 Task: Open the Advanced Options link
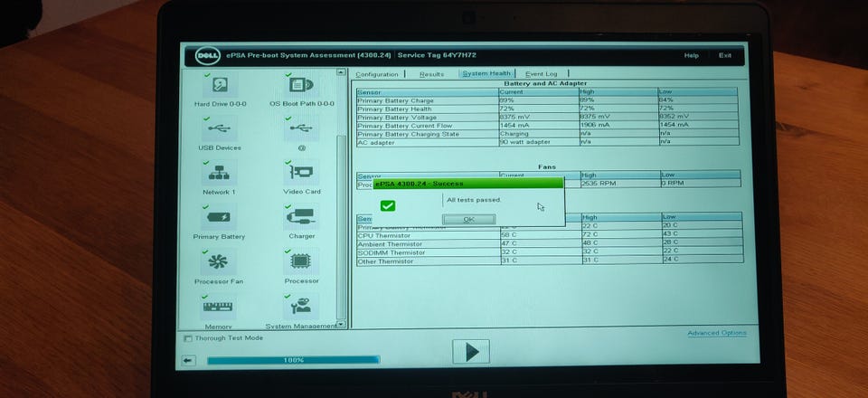pos(717,333)
